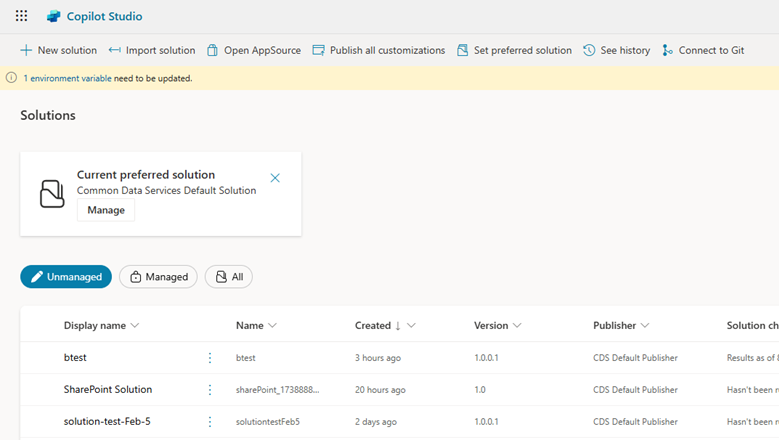Viewport: 779px width, 440px height.
Task: Click the New solution plus icon
Action: click(26, 50)
